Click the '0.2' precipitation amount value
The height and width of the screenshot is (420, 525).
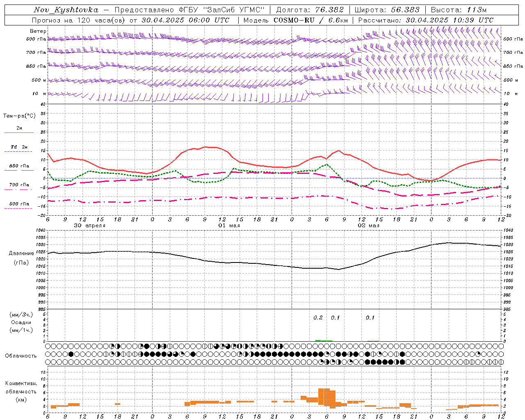click(318, 318)
